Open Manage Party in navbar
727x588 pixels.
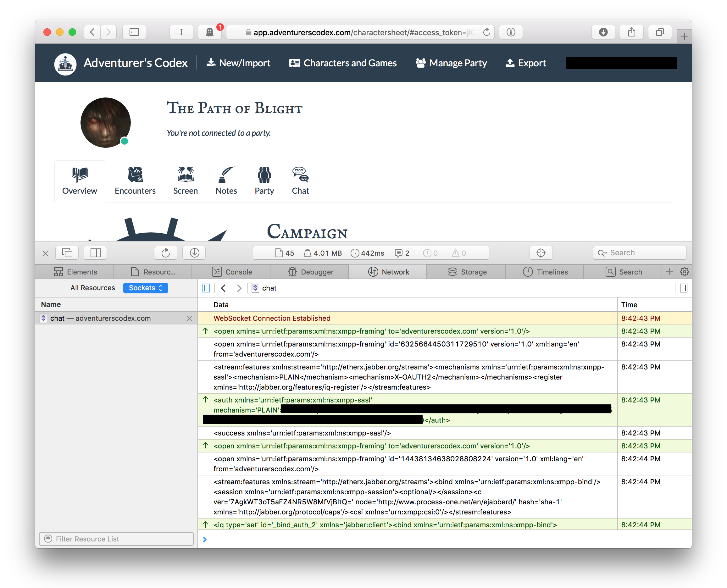(x=451, y=63)
